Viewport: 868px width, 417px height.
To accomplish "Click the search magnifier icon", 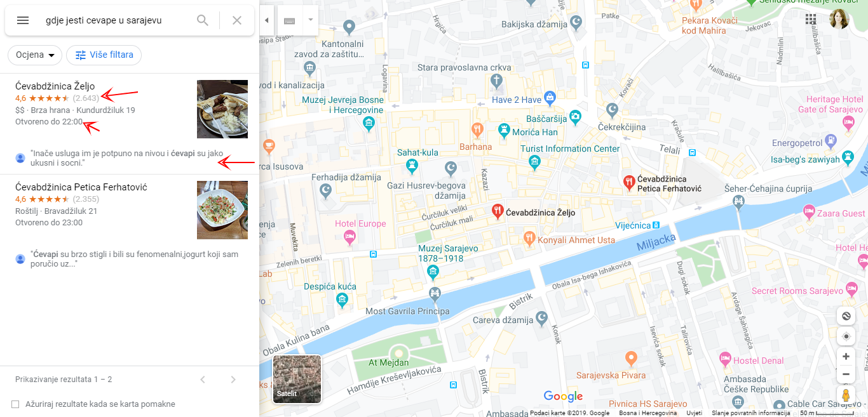I will pos(203,20).
